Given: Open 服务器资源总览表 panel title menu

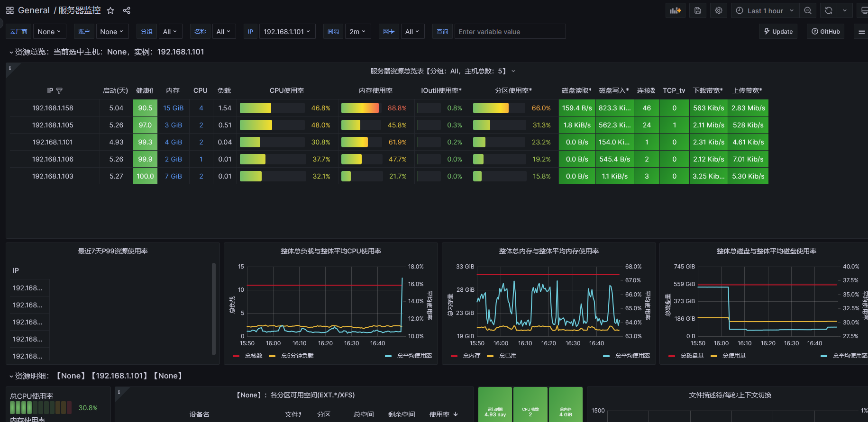Looking at the screenshot, I should coord(443,71).
